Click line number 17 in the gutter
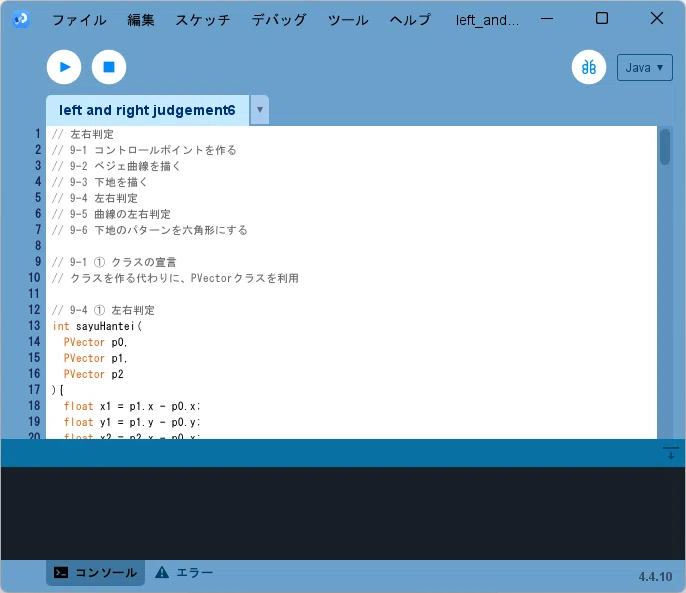The height and width of the screenshot is (593, 686). 34,390
